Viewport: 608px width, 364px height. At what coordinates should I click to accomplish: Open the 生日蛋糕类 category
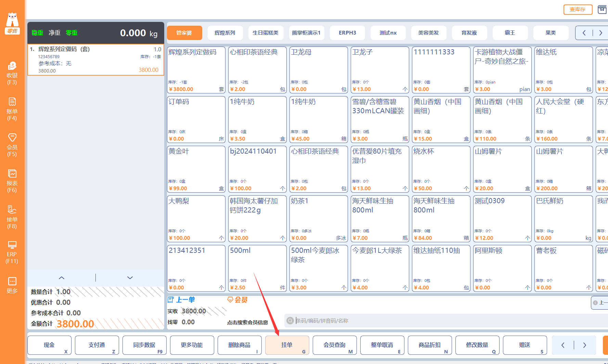click(266, 33)
